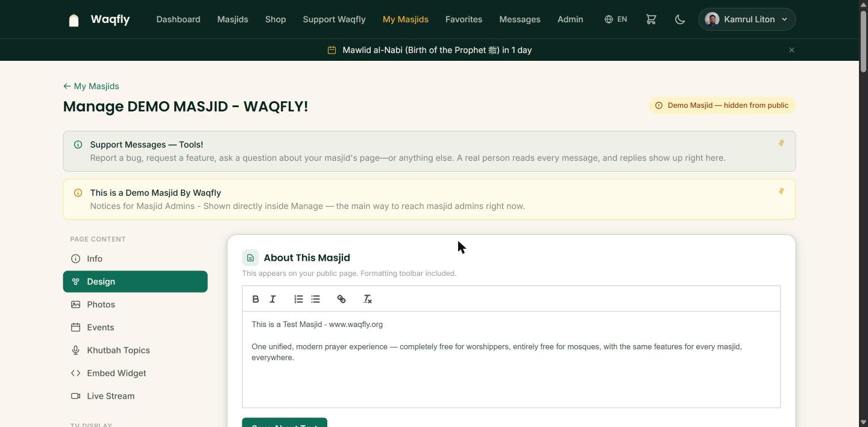Insert a link in editor

(x=341, y=299)
